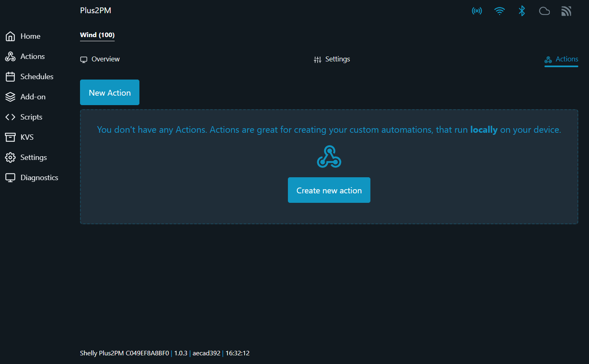589x364 pixels.
Task: Click the Home house icon in sidebar
Action: pos(10,36)
